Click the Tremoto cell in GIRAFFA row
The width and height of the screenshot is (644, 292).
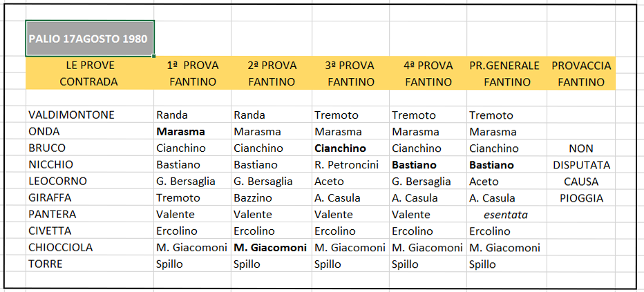[x=193, y=198]
